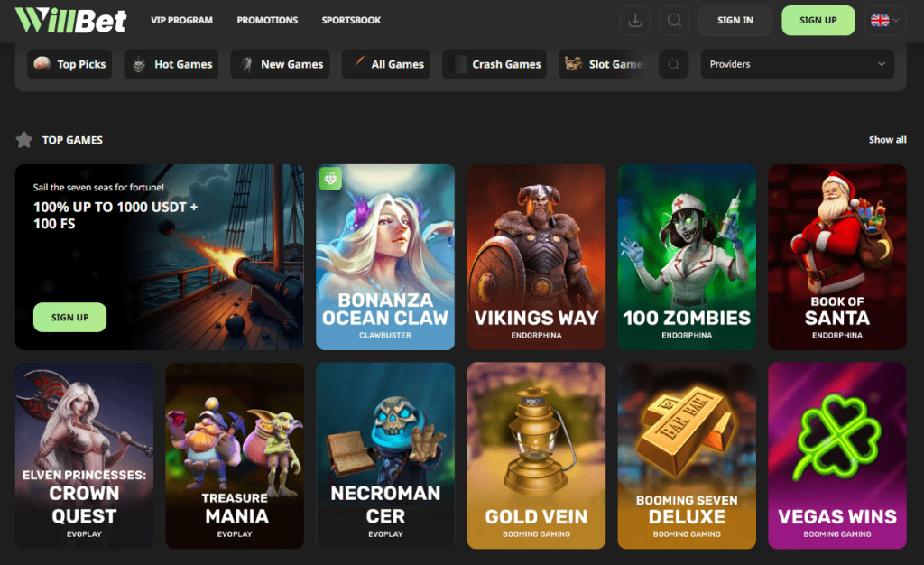This screenshot has height=565, width=924.
Task: Click 'Sail the seven seas for fortune!' text
Action: (98, 188)
